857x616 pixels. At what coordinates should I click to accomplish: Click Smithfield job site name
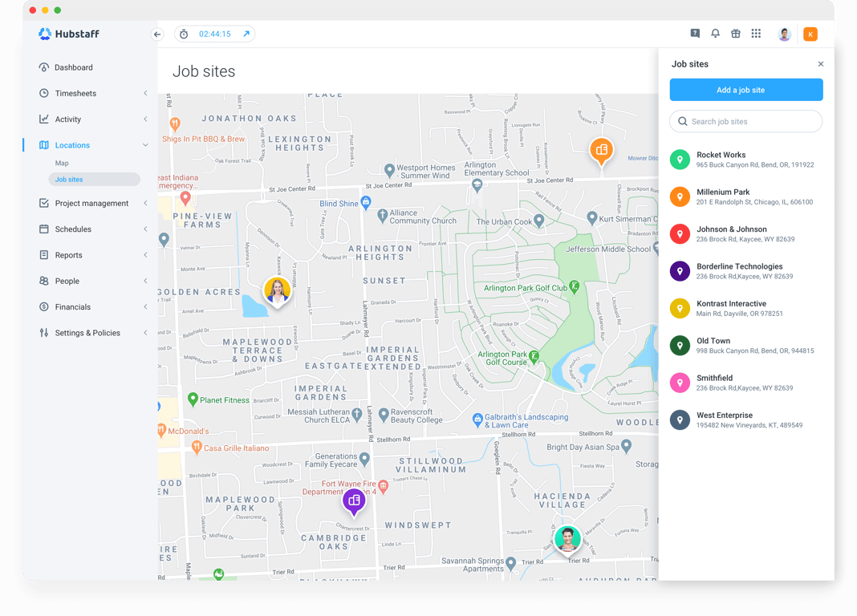714,378
